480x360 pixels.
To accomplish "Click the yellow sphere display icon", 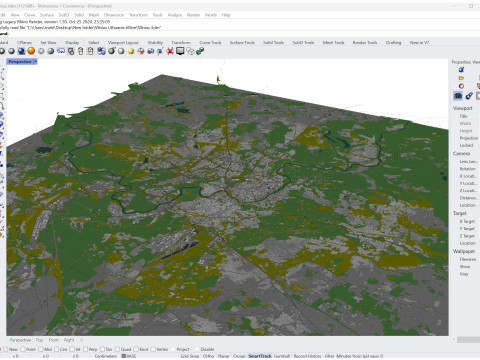I will click(131, 51).
